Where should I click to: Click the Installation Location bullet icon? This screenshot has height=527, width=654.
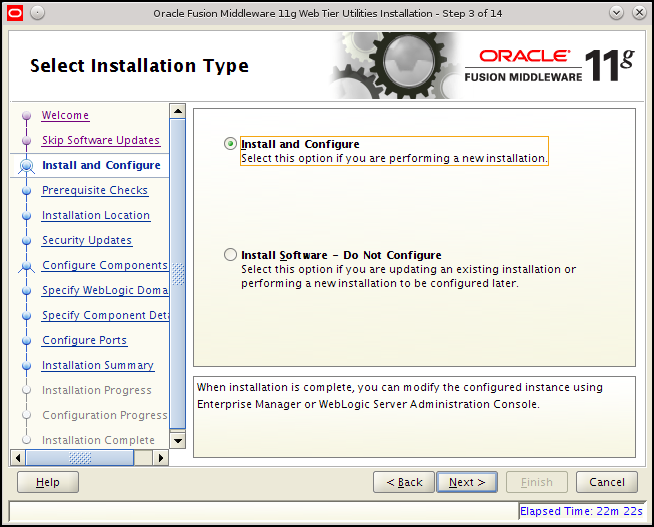26,216
